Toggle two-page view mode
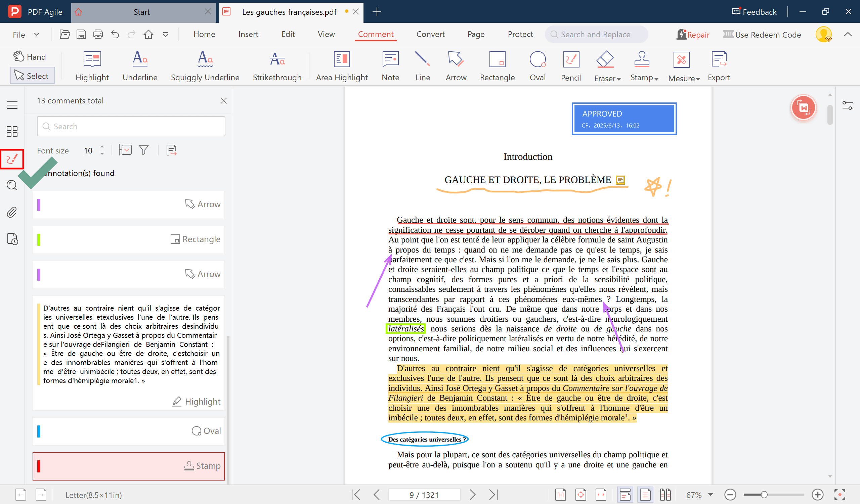 [665, 495]
